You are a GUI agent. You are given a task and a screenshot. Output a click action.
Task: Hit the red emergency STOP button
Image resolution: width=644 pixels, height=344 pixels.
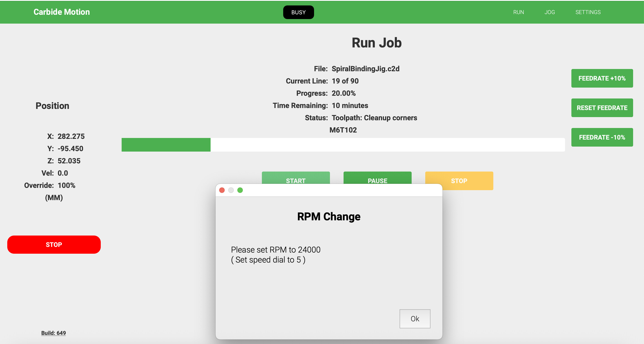54,245
